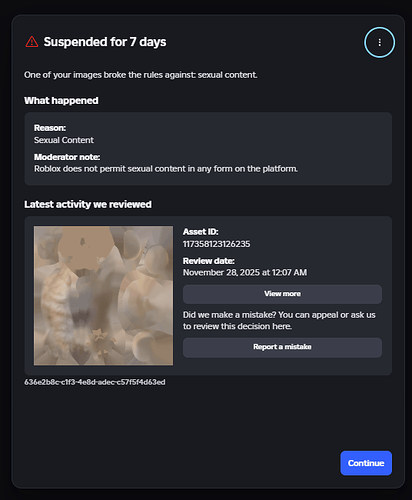Click the Moderator note label
This screenshot has height=500, width=412.
67,157
